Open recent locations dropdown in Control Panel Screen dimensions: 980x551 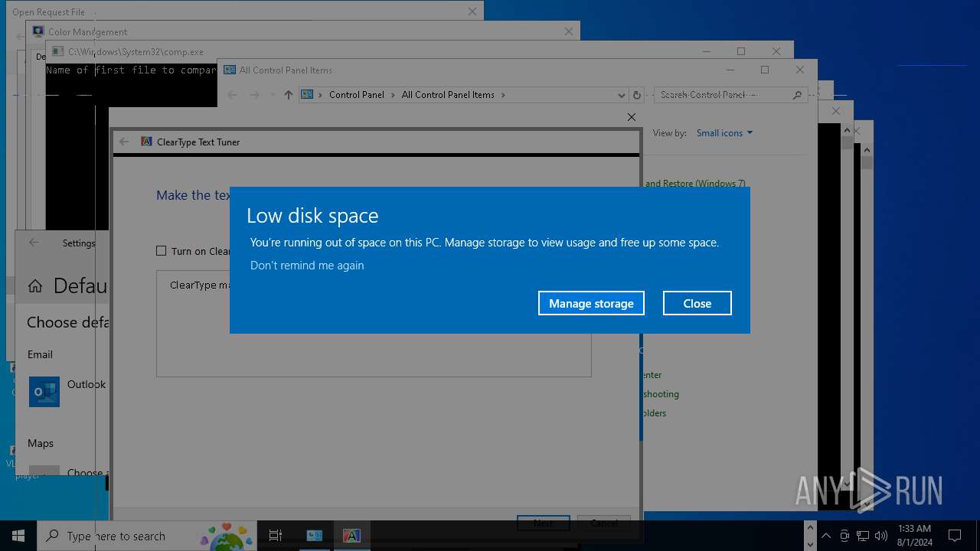[272, 95]
